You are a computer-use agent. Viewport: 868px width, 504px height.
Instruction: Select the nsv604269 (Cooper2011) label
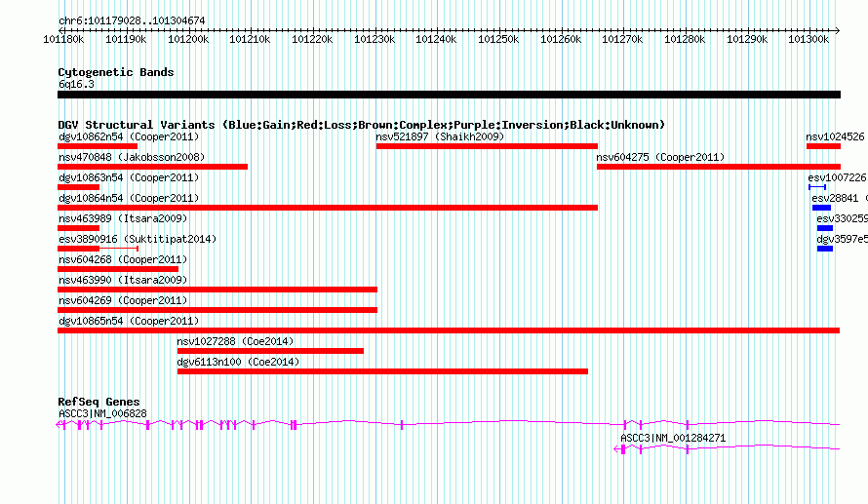pos(123,300)
